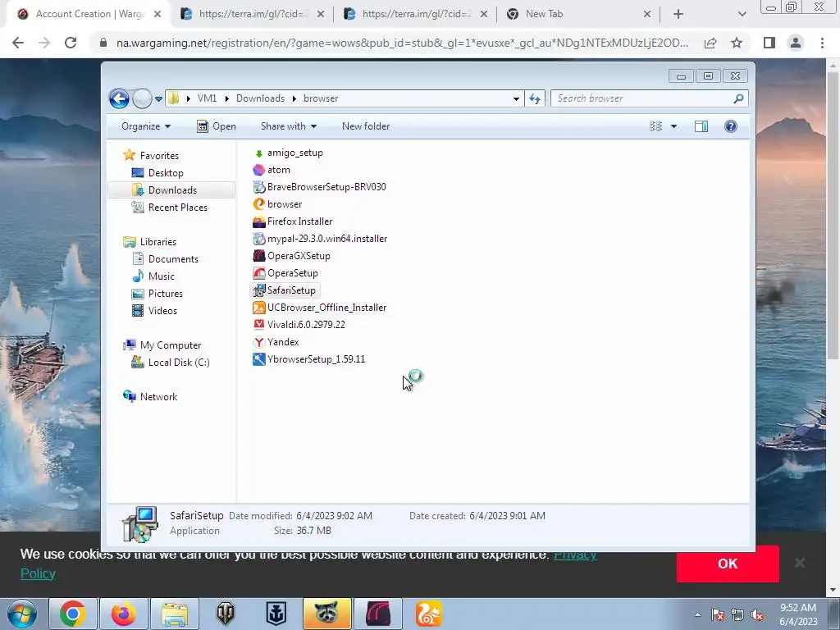840x630 pixels.
Task: Select the OperaGXSetup file
Action: [x=292, y=256]
